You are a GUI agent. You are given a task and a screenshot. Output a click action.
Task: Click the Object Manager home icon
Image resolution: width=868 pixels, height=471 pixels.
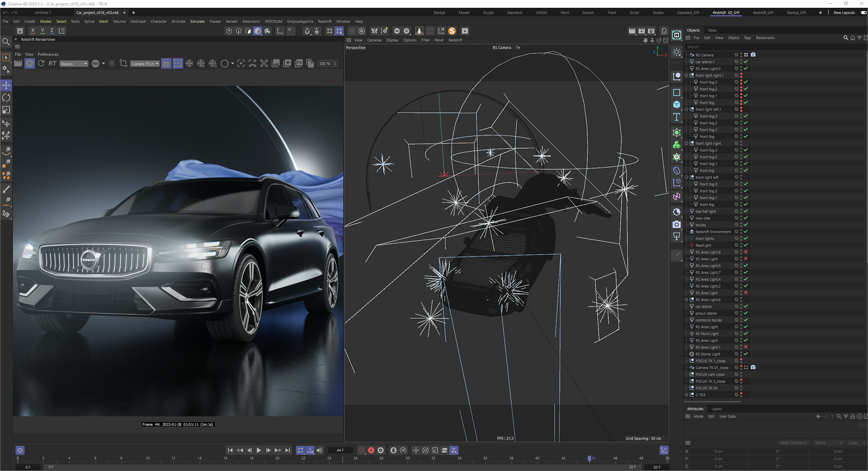pos(853,38)
